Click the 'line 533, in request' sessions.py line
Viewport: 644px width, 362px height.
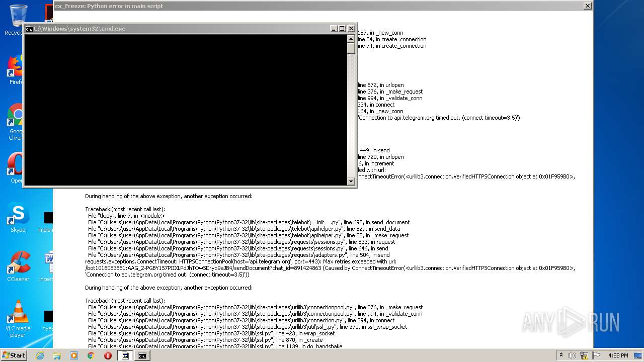pyautogui.click(x=242, y=242)
